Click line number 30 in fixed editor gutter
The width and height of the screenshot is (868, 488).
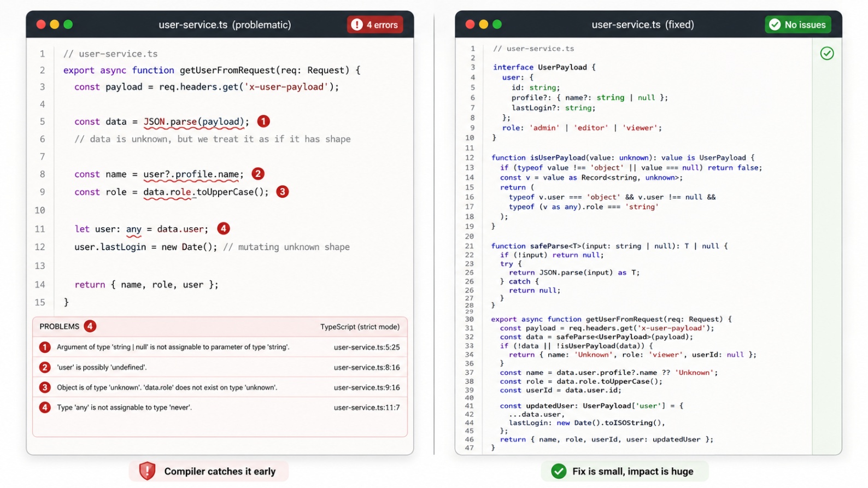pyautogui.click(x=470, y=319)
